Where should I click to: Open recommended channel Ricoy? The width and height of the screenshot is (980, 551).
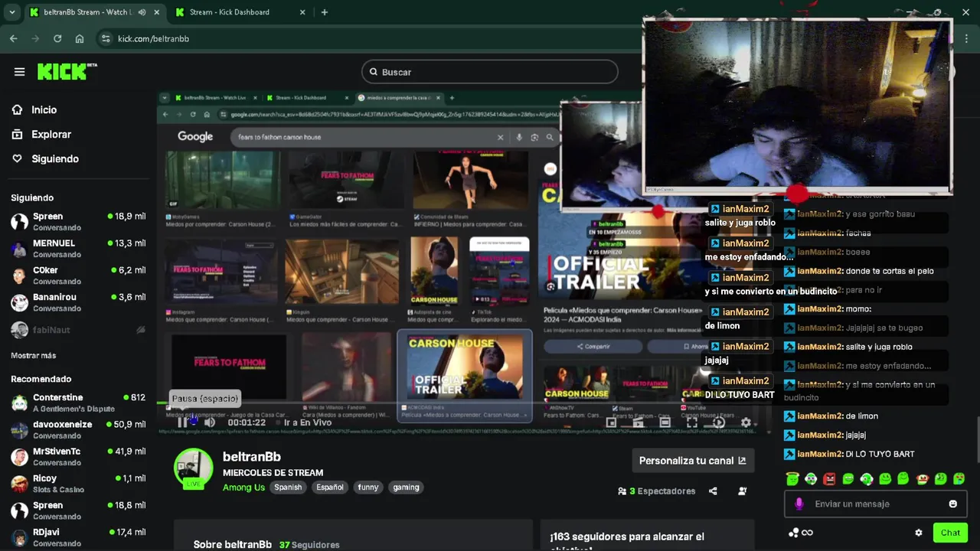point(78,484)
